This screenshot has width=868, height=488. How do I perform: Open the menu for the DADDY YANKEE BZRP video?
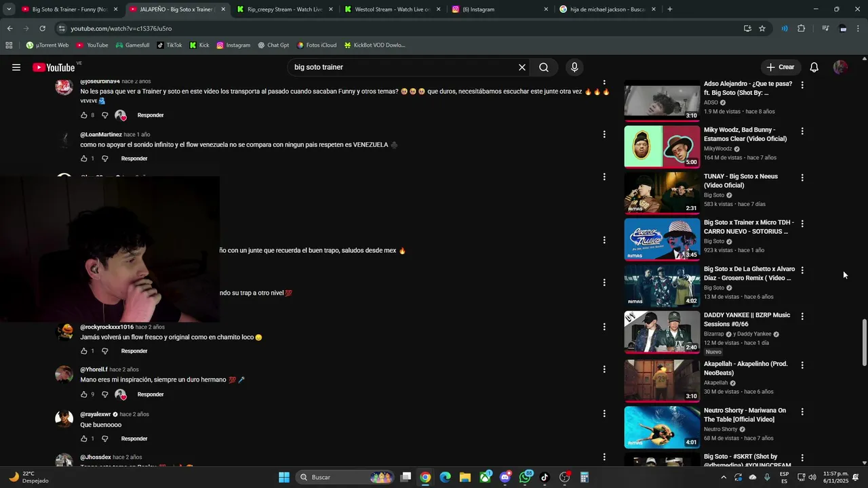point(802,317)
